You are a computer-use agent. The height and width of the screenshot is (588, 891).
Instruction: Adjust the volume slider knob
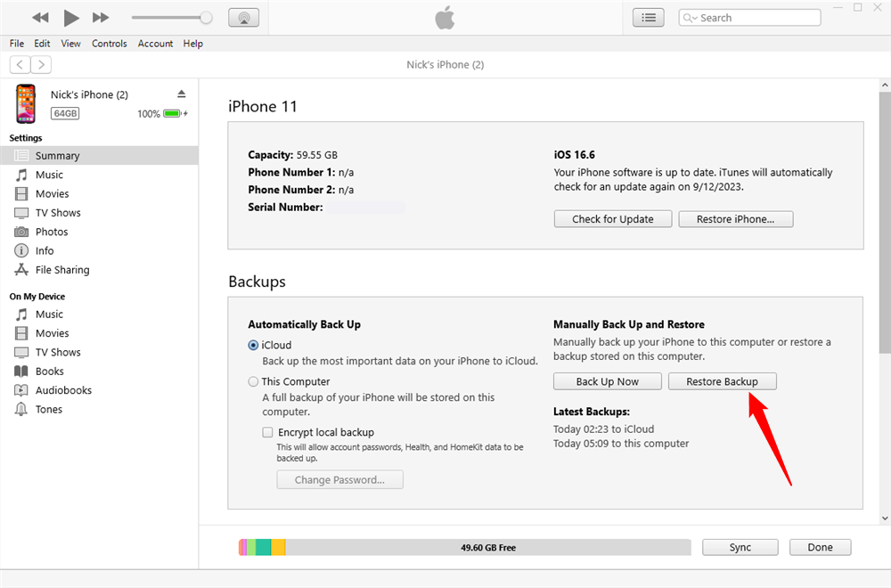(x=207, y=18)
